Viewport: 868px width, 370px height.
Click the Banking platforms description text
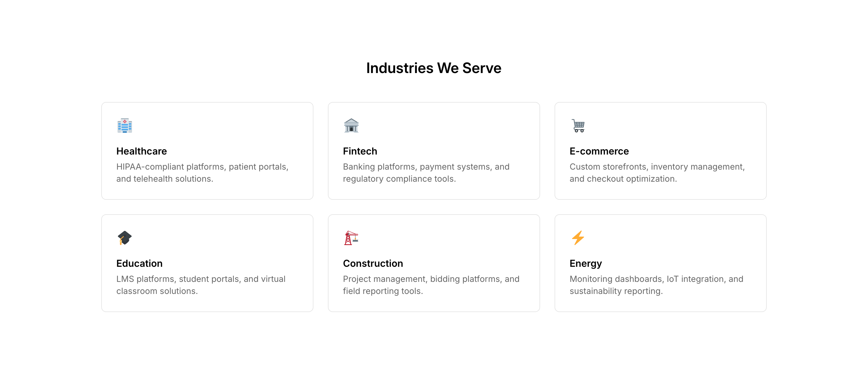point(426,173)
